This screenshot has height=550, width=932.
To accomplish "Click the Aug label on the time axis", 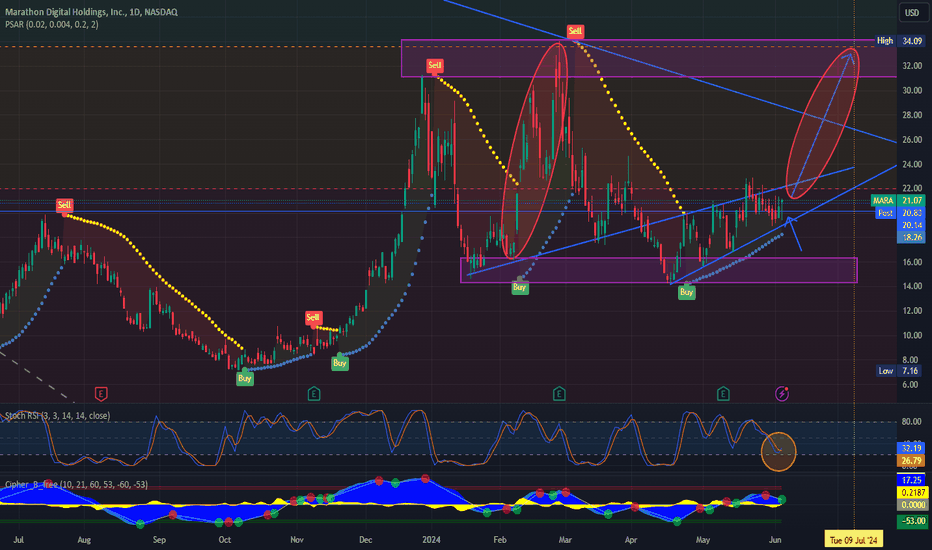I will click(84, 540).
